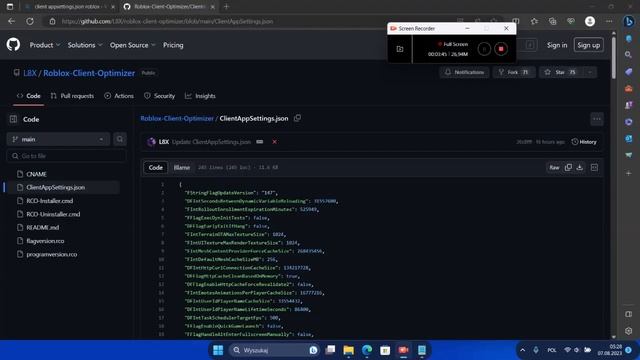Expand the Open Source menu
Screen dimensions: 640x360
click(132, 45)
